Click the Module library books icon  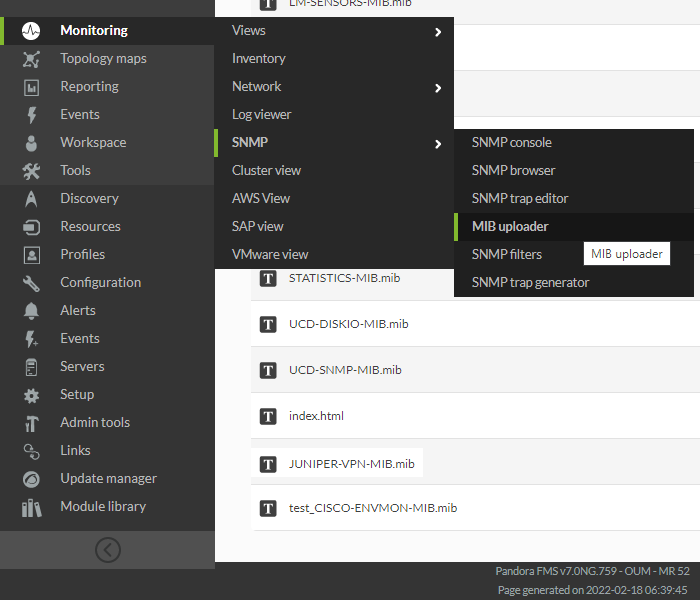[31, 508]
